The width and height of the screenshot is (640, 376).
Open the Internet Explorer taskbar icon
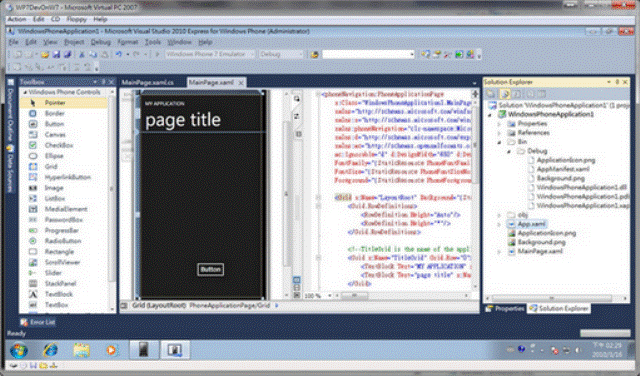coord(51,350)
